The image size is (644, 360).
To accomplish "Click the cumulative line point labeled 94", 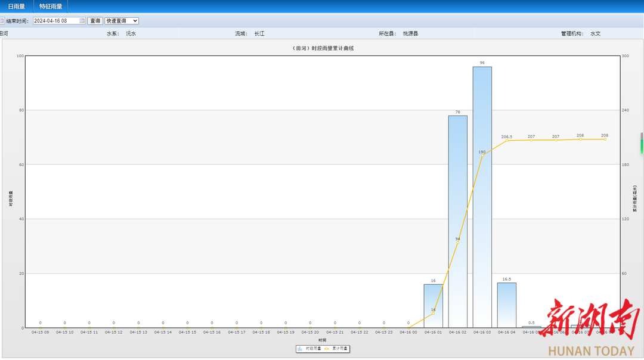I will [x=457, y=243].
